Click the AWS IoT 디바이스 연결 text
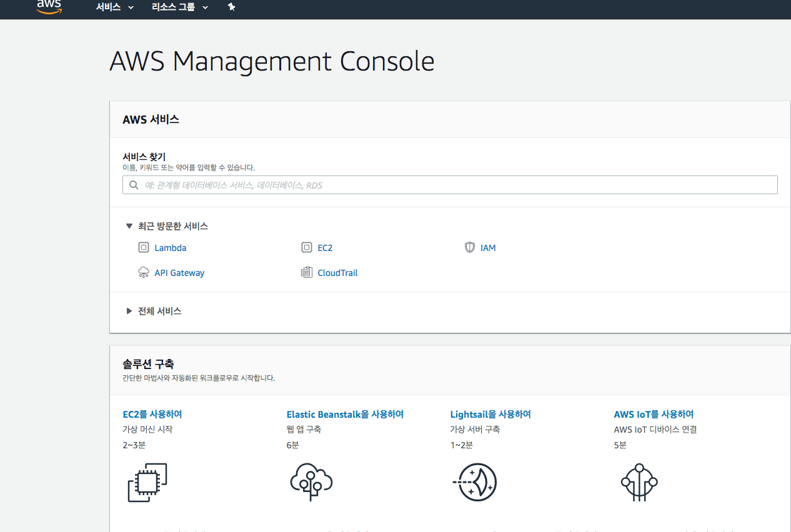 coord(655,430)
